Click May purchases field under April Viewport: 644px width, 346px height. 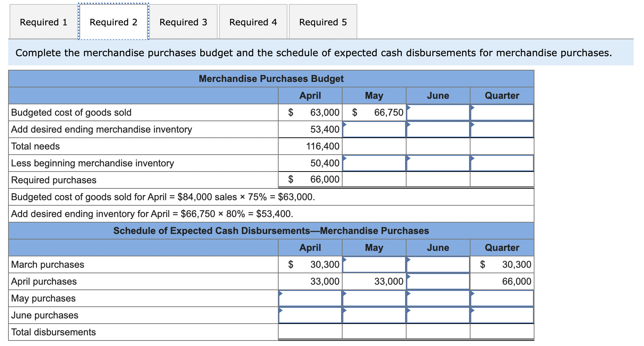(x=310, y=298)
